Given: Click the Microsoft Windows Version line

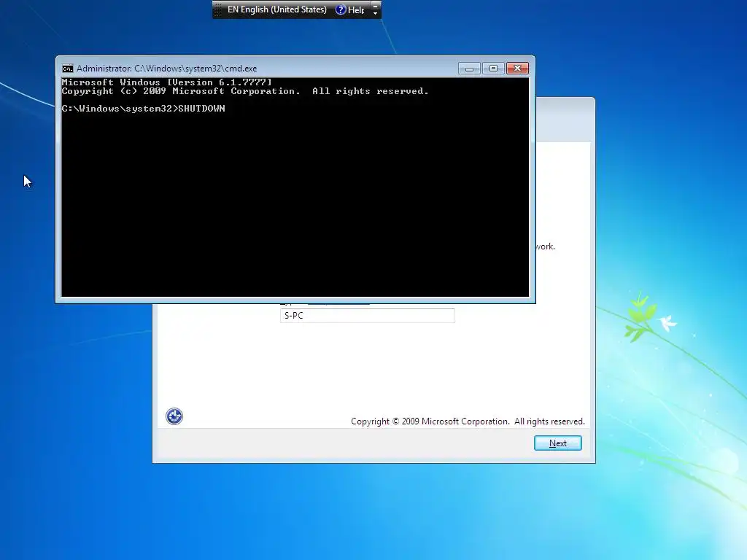Looking at the screenshot, I should coord(167,82).
